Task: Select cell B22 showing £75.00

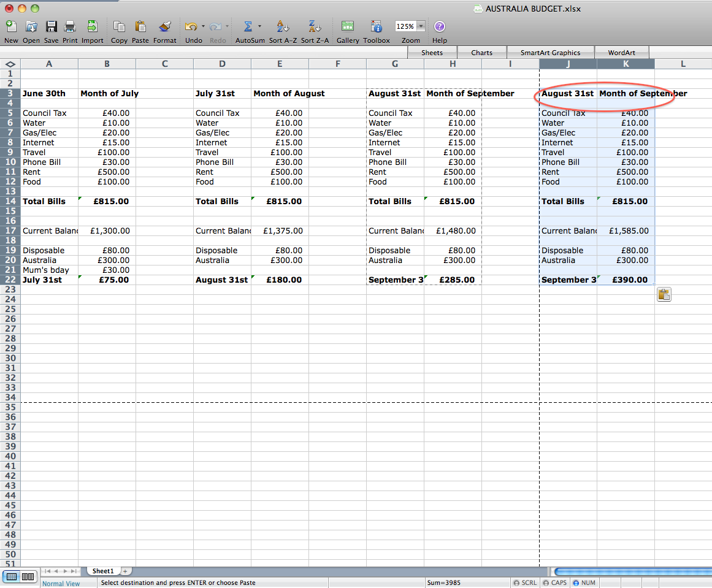Action: [x=107, y=280]
